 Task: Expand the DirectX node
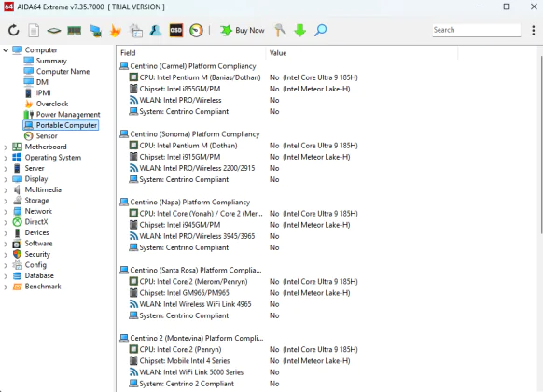click(x=6, y=222)
